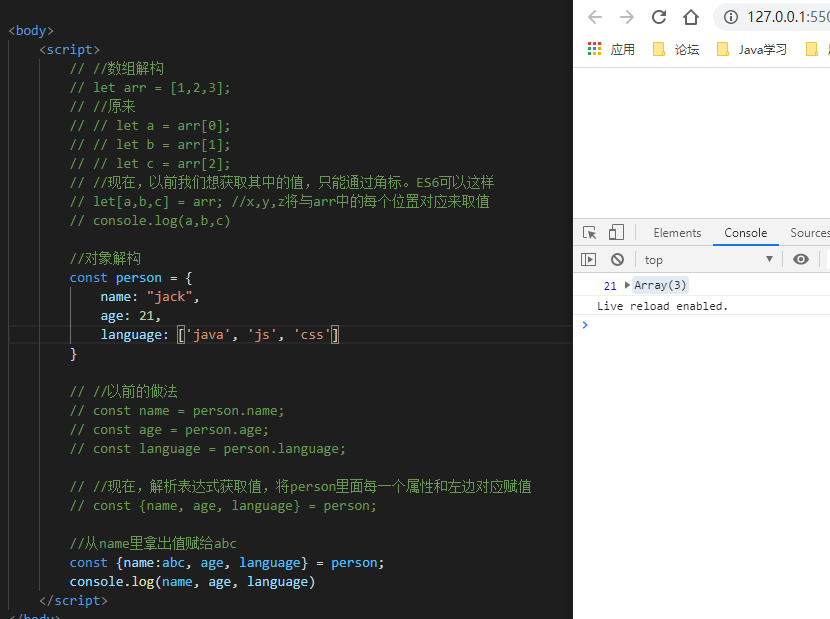Click the logged value 21 in console

coord(610,286)
